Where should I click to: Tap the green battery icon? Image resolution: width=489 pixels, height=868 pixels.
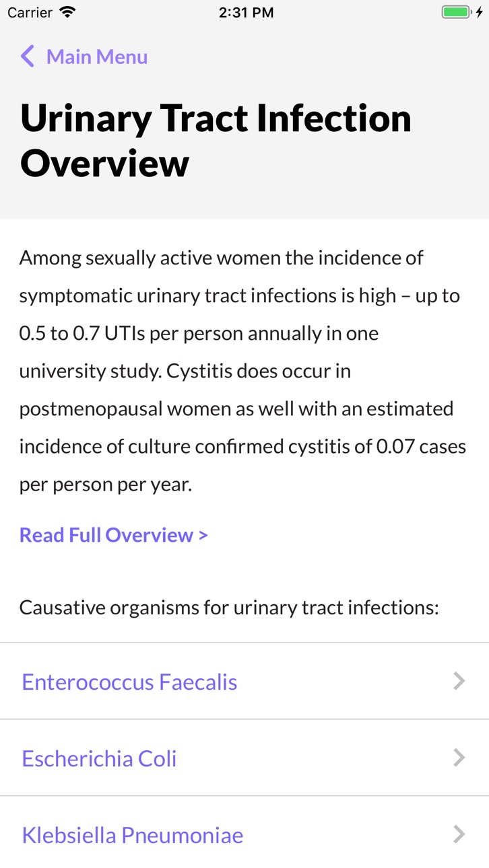[x=456, y=12]
